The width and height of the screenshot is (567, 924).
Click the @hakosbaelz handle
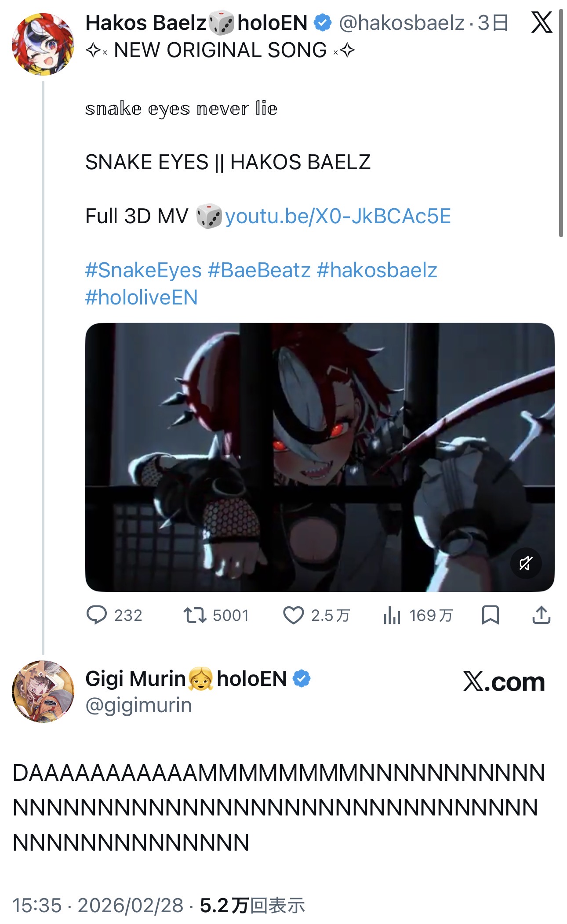401,23
